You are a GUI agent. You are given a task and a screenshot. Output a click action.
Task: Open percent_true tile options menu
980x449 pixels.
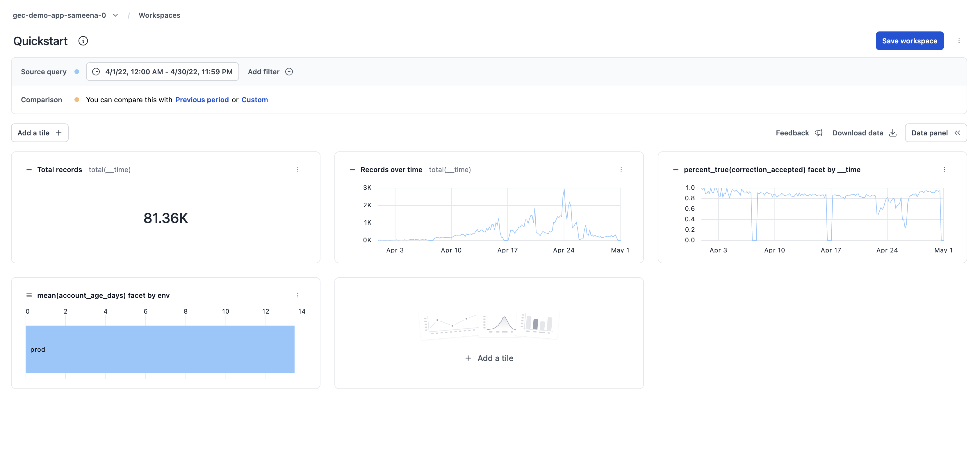click(x=944, y=169)
